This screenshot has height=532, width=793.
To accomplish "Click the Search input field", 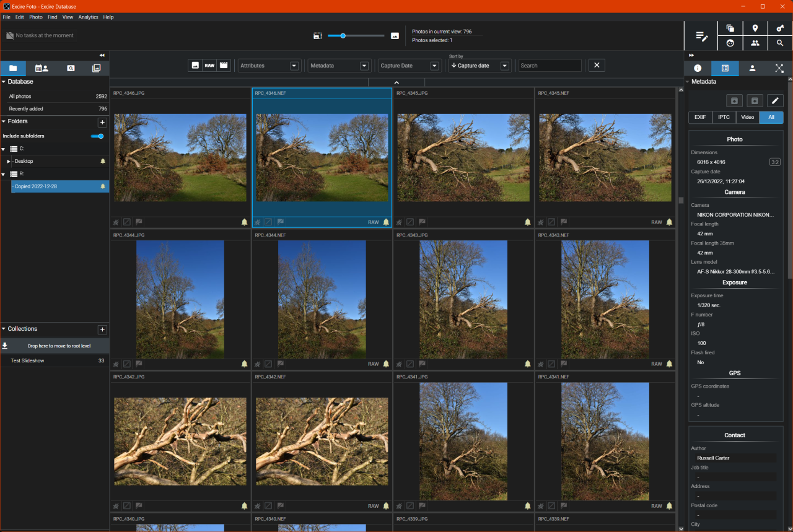I will [x=550, y=66].
